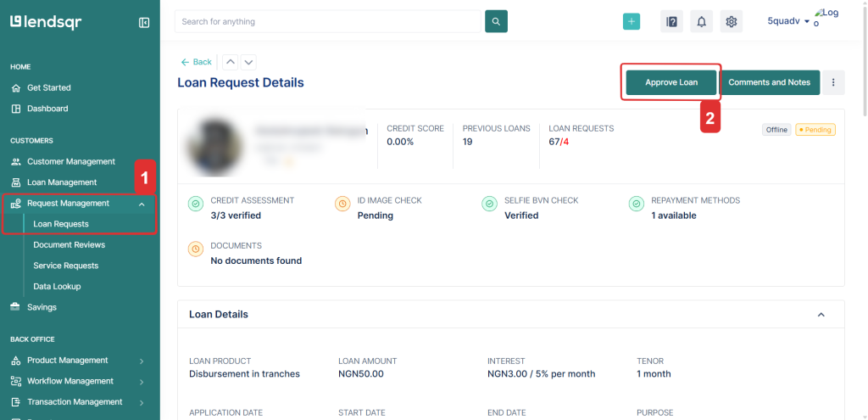Click the Pending status badge

815,130
